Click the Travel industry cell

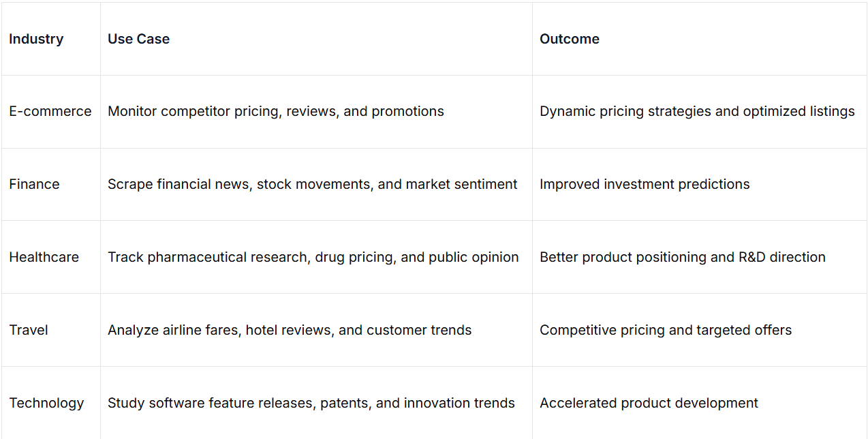tap(29, 330)
